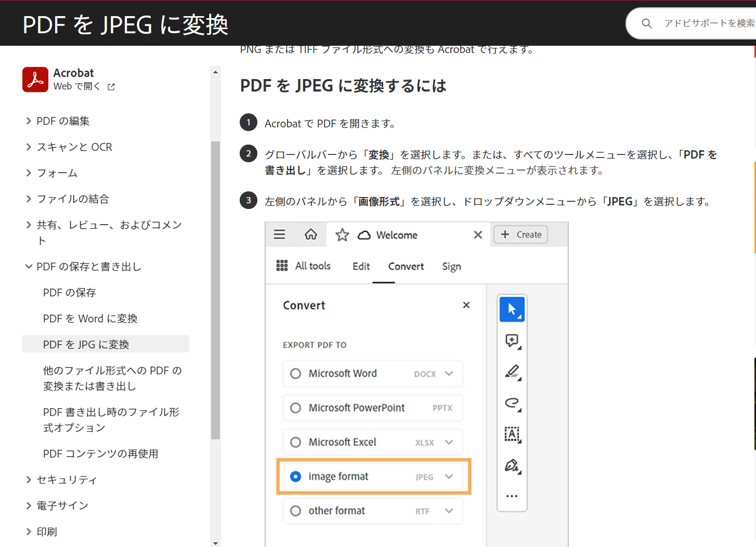Click heading PDF を JPEG に変換するには
This screenshot has width=756, height=547.
coord(343,86)
